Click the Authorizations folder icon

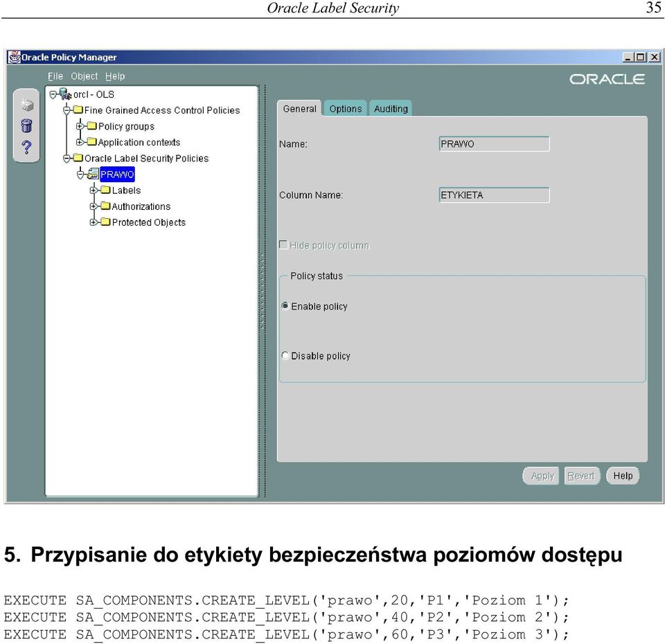pos(106,206)
